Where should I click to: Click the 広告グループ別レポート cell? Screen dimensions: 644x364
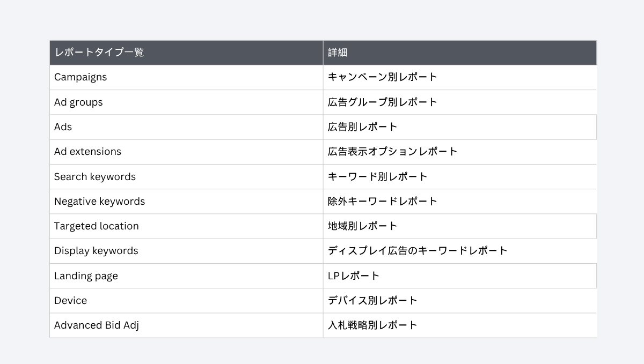click(460, 102)
